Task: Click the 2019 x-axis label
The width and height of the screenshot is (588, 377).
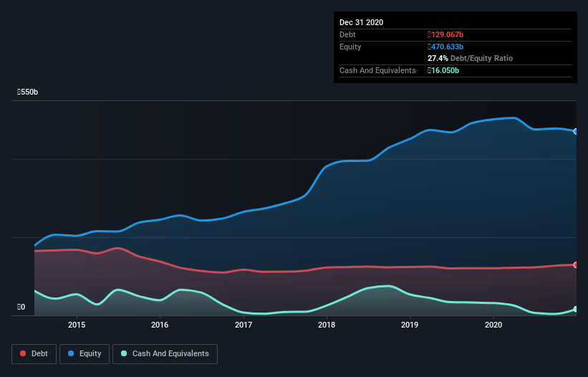Action: pyautogui.click(x=410, y=325)
